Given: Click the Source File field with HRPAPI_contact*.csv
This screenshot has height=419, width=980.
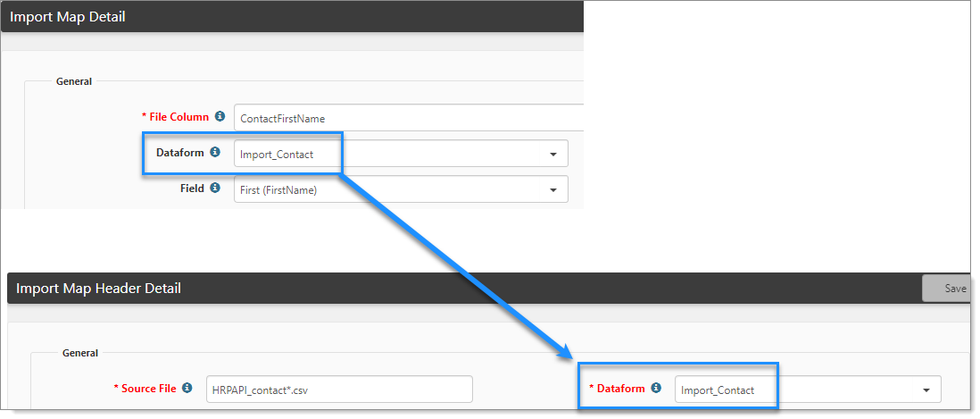Looking at the screenshot, I should tap(338, 389).
